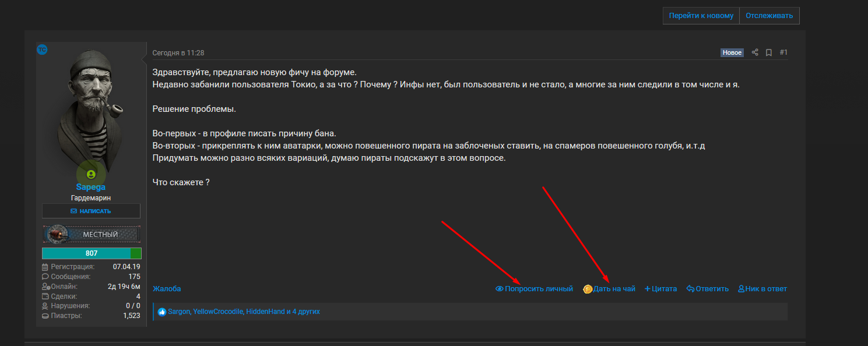Image resolution: width=868 pixels, height=346 pixels.
Task: Click the eye icon of Попросить личный
Action: click(499, 289)
